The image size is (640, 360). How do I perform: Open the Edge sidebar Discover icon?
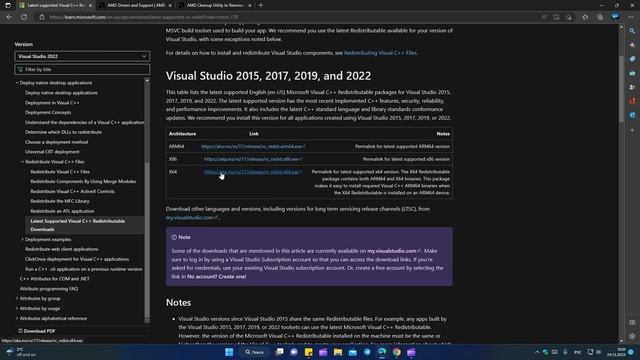(x=632, y=45)
